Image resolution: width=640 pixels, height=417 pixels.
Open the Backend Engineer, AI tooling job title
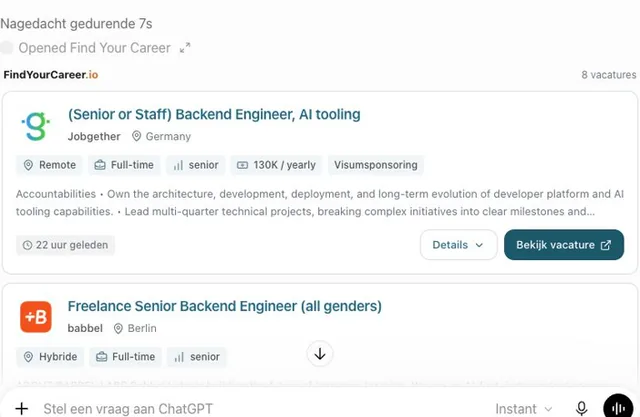[214, 114]
